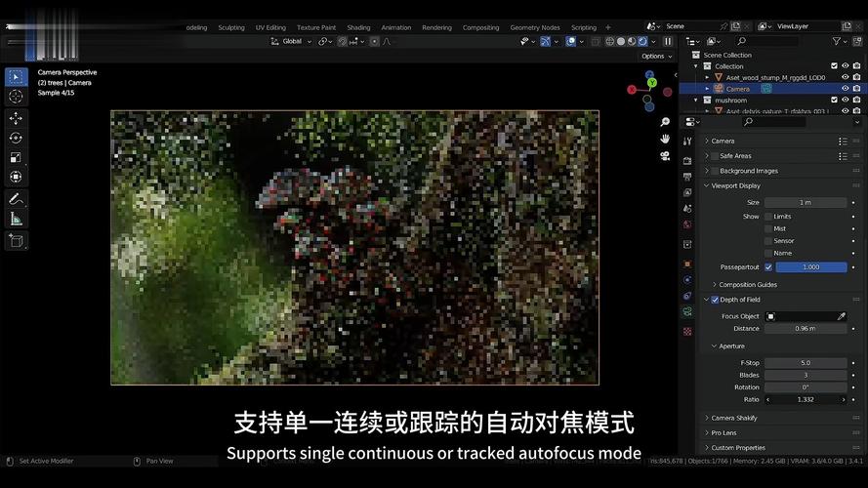The image size is (868, 488).
Task: Open the Tool properties tab
Action: tap(687, 142)
